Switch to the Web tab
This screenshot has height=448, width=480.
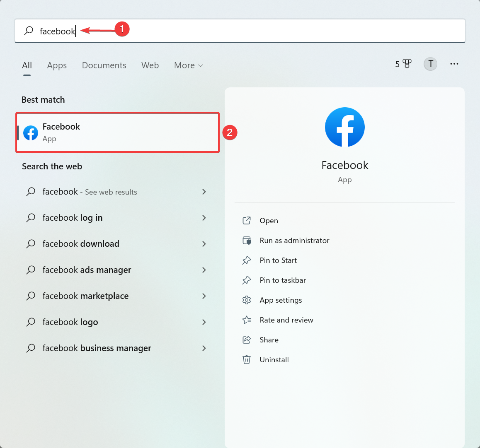click(x=150, y=65)
